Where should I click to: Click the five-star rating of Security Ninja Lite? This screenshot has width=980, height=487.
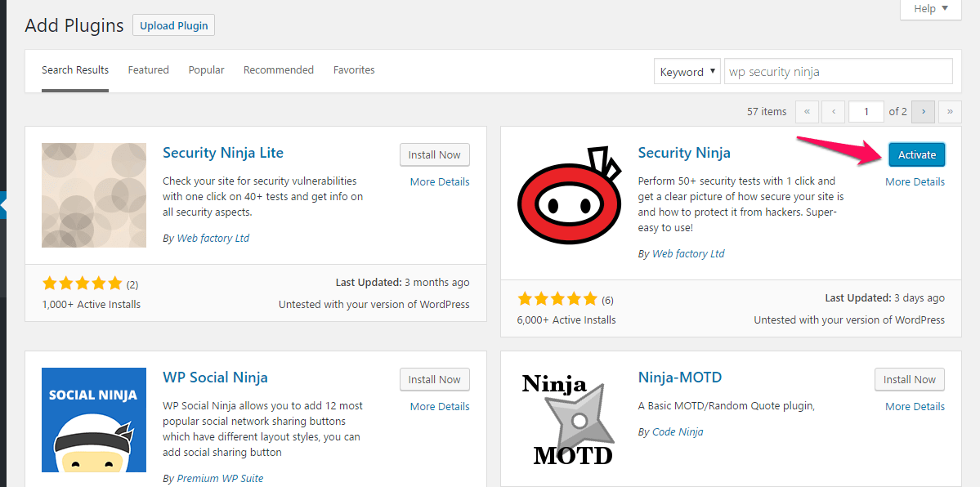coord(82,284)
